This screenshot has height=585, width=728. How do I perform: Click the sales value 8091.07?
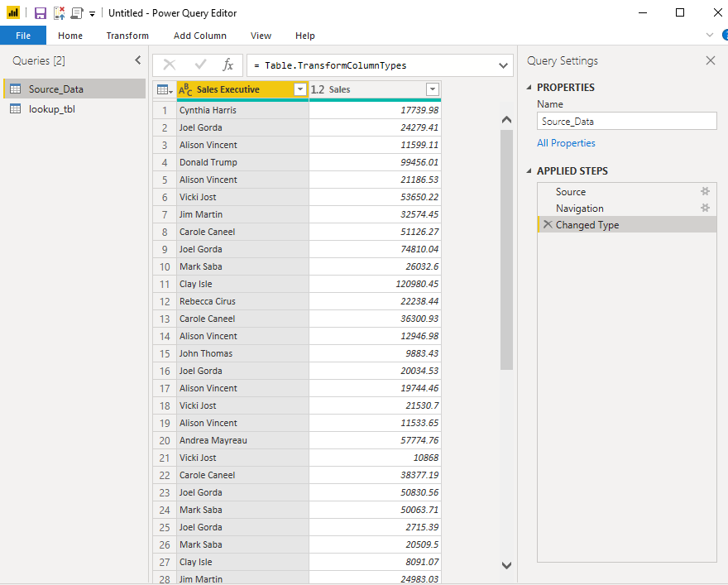[375, 562]
